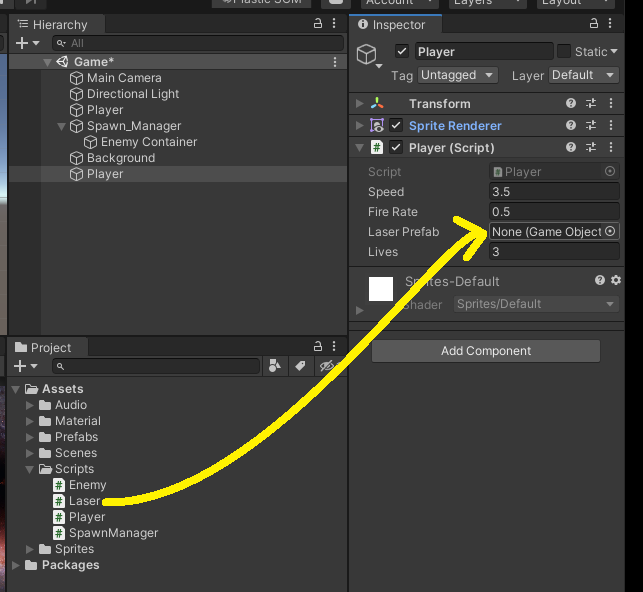Collapse the Spawn_Manager hierarchy item

click(62, 126)
